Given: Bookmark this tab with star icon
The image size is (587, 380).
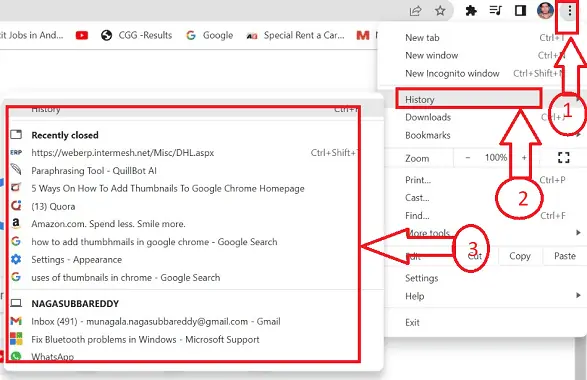Looking at the screenshot, I should 440,11.
